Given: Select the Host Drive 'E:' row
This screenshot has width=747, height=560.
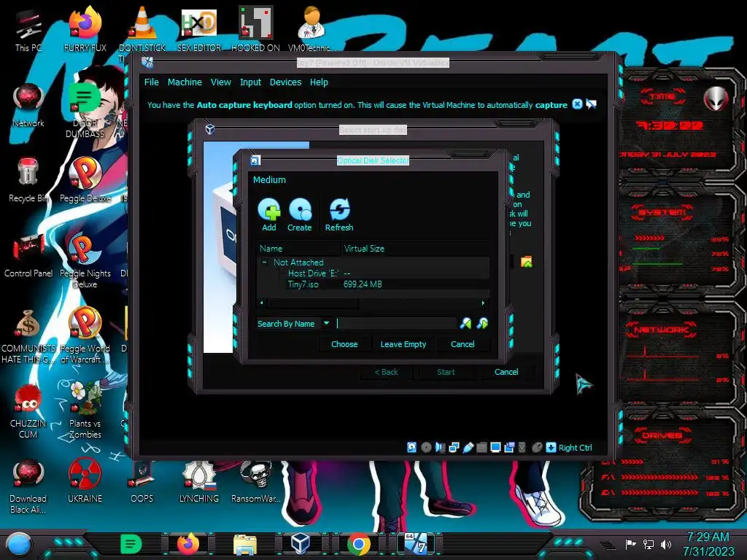Looking at the screenshot, I should pyautogui.click(x=373, y=273).
